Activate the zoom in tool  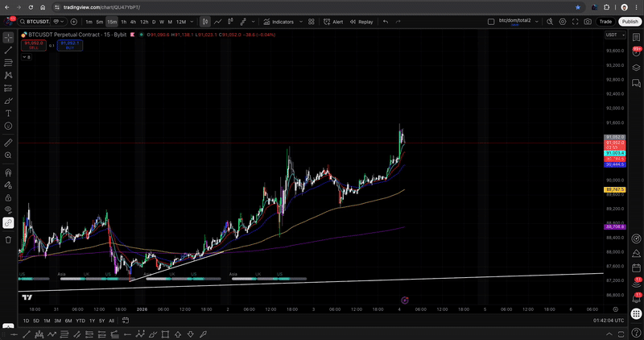click(8, 155)
